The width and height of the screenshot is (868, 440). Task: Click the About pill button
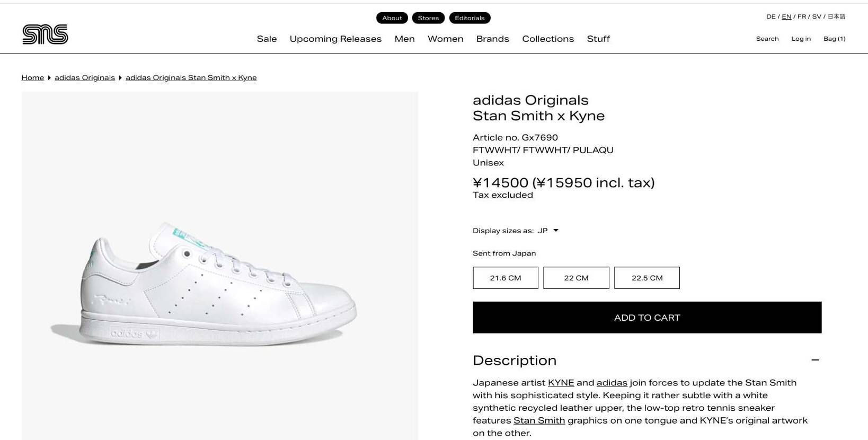[x=392, y=17]
